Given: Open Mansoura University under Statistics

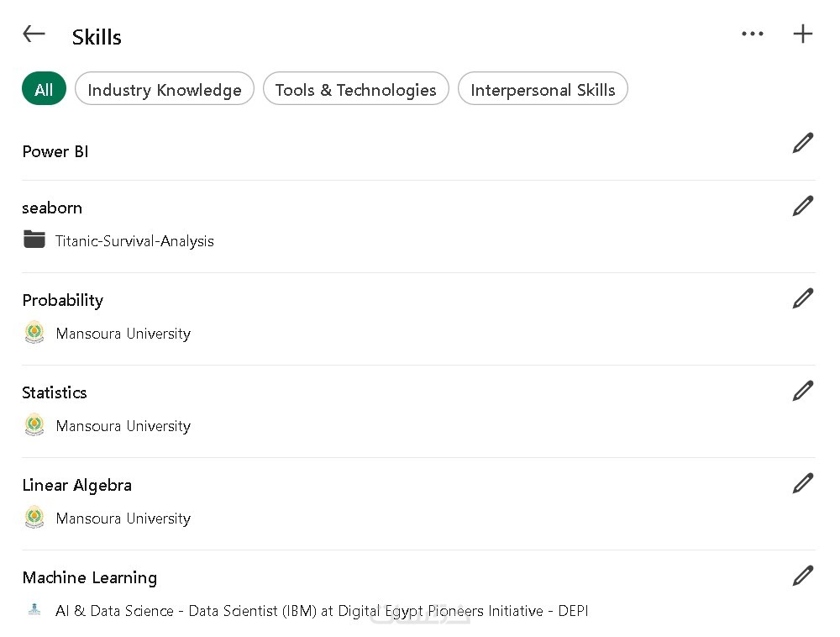Looking at the screenshot, I should click(x=123, y=426).
